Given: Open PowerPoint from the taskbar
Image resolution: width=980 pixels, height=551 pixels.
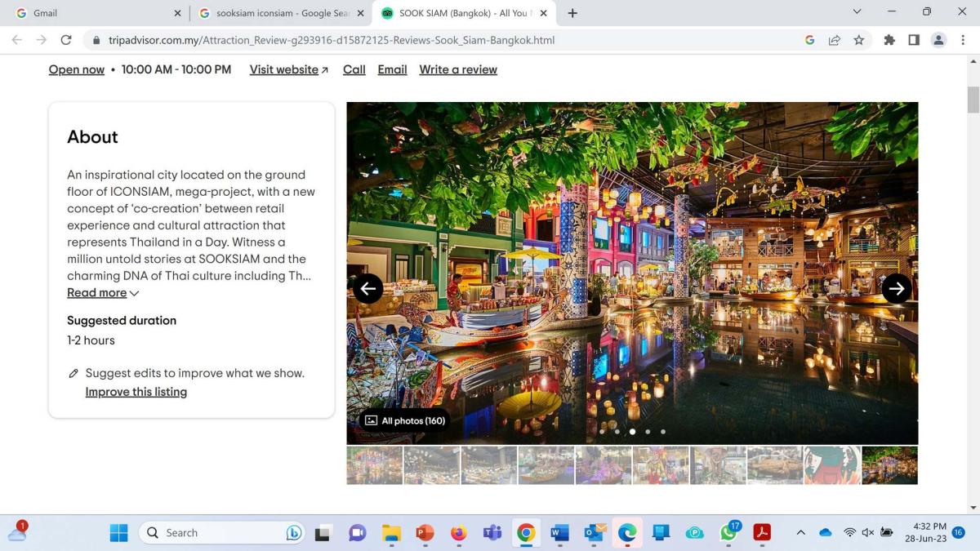Looking at the screenshot, I should click(x=425, y=533).
